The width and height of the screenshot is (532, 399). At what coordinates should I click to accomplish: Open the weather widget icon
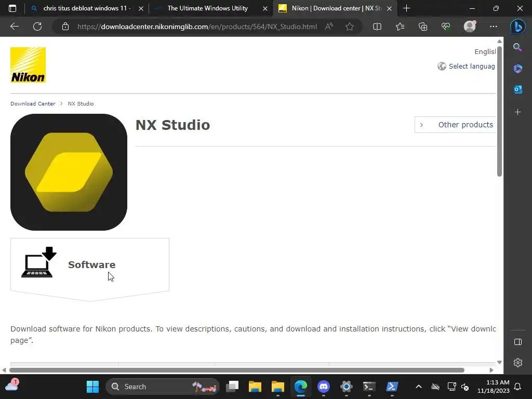coord(11,386)
